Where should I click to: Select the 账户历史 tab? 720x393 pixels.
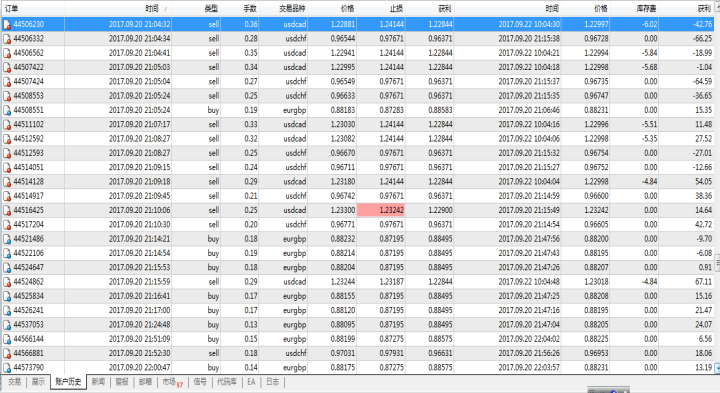[x=68, y=382]
